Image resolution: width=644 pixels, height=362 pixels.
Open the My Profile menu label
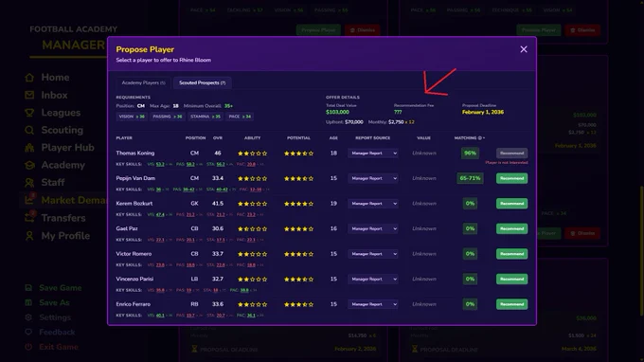point(65,236)
